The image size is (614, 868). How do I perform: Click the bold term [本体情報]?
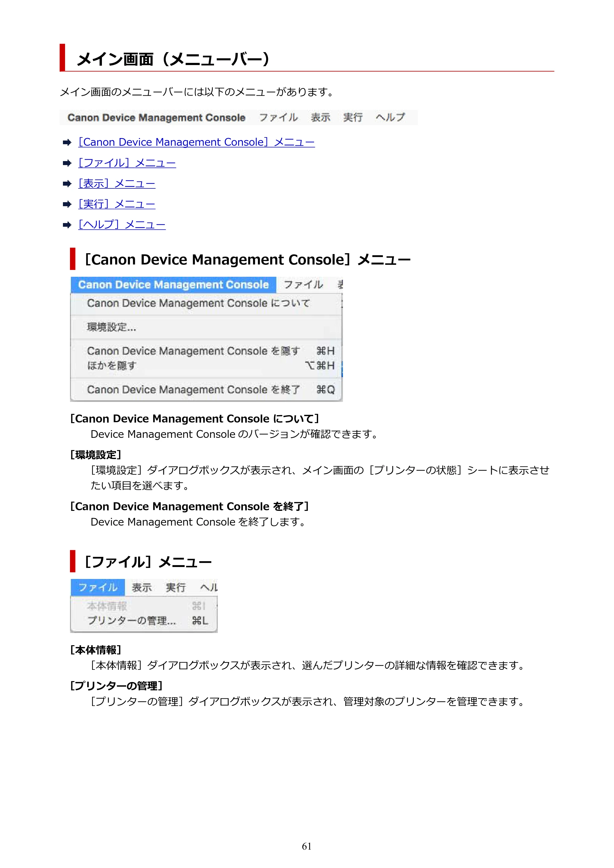(x=96, y=650)
